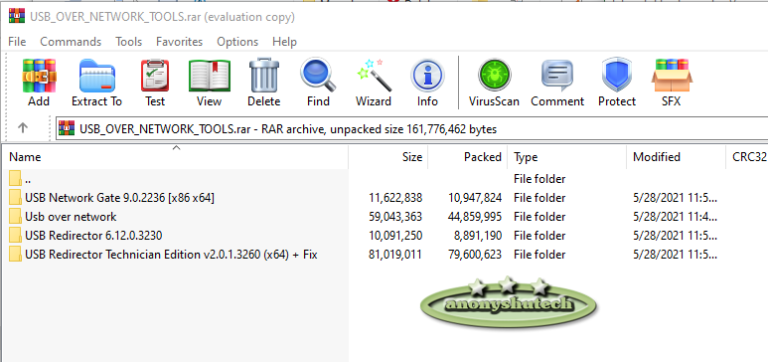Viewport: 768px width, 362px height.
Task: Sort by the Packed column header
Action: coord(468,157)
